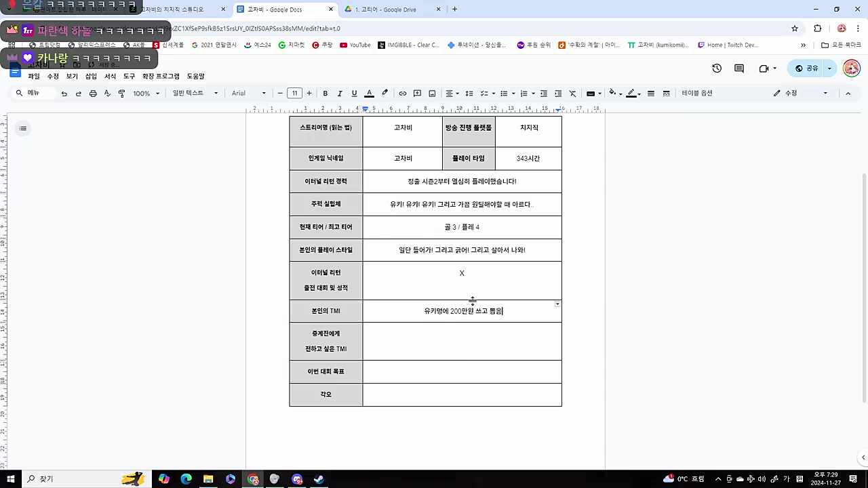Add a comment from the toolbar
Screen dimensions: 868x488
tap(417, 94)
